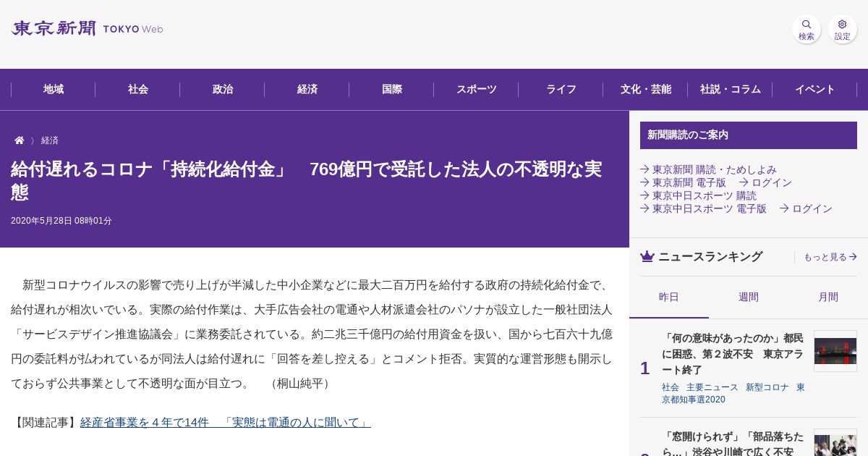Open the イベント menu
The height and width of the screenshot is (456, 868).
click(x=815, y=89)
